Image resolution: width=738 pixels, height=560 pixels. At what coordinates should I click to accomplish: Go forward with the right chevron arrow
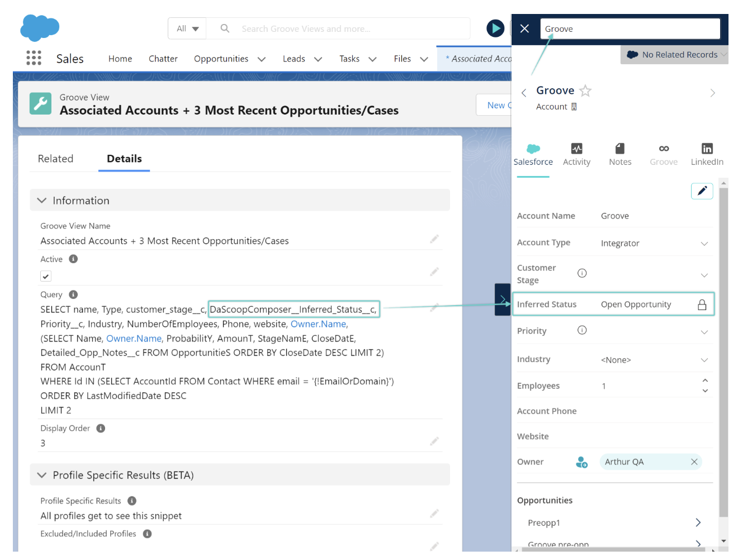tap(713, 93)
